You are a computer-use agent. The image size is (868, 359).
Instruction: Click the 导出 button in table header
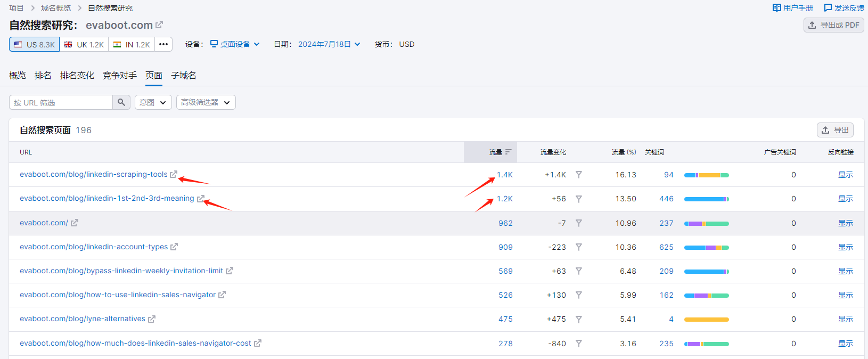(836, 130)
